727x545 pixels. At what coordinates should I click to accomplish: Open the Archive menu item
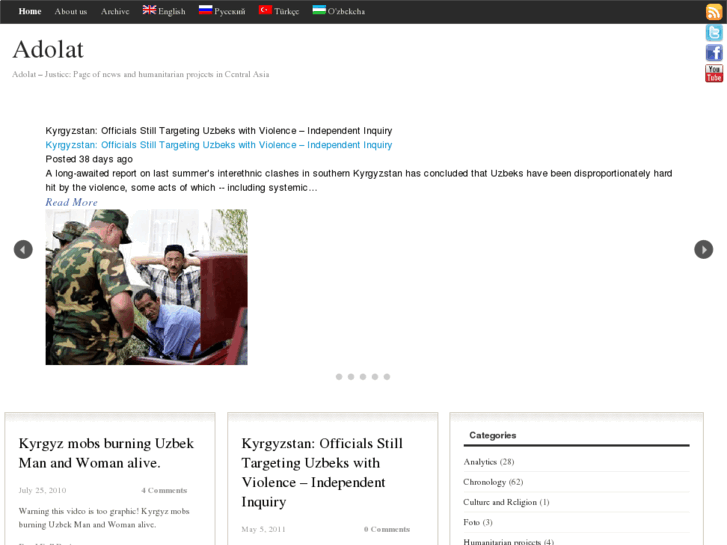[x=115, y=11]
